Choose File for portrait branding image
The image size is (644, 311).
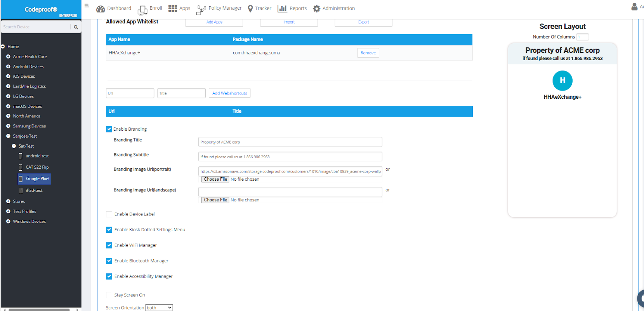pyautogui.click(x=215, y=179)
